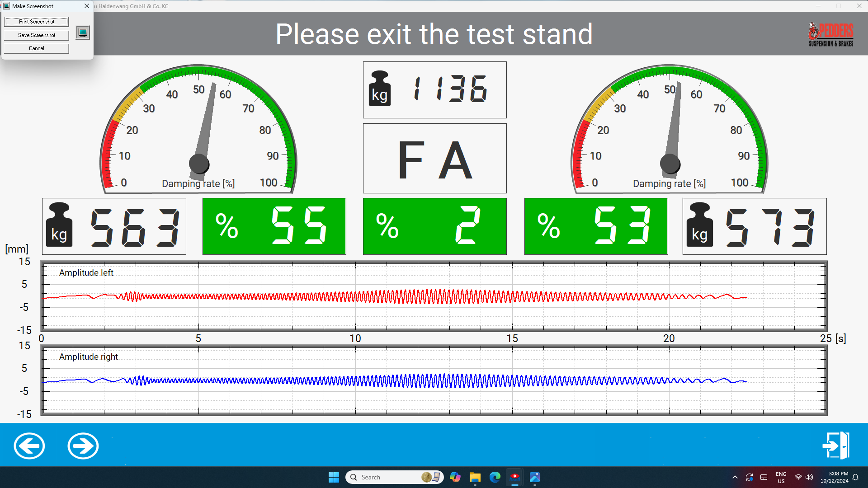Click the monitor icon in Make Screenshot dialog
Viewport: 868px width, 488px height.
(x=83, y=33)
